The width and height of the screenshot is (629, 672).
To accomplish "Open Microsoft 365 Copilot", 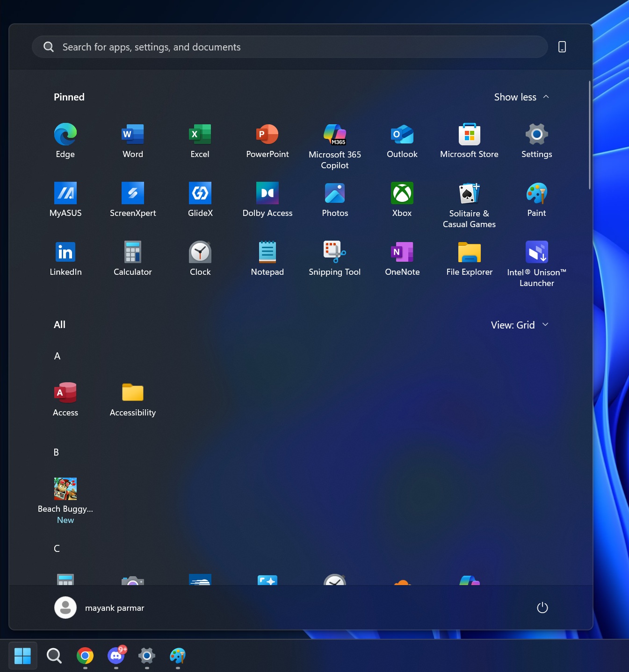I will 335,146.
